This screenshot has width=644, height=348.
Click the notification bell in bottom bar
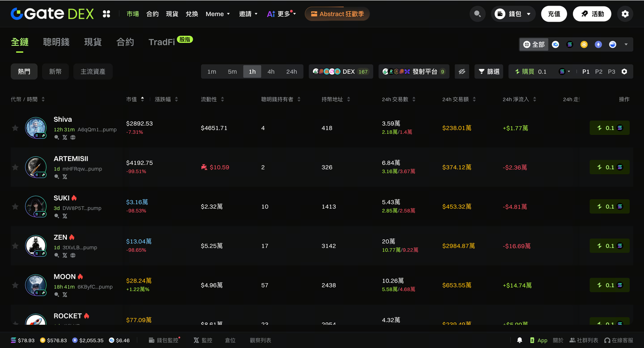(520, 340)
